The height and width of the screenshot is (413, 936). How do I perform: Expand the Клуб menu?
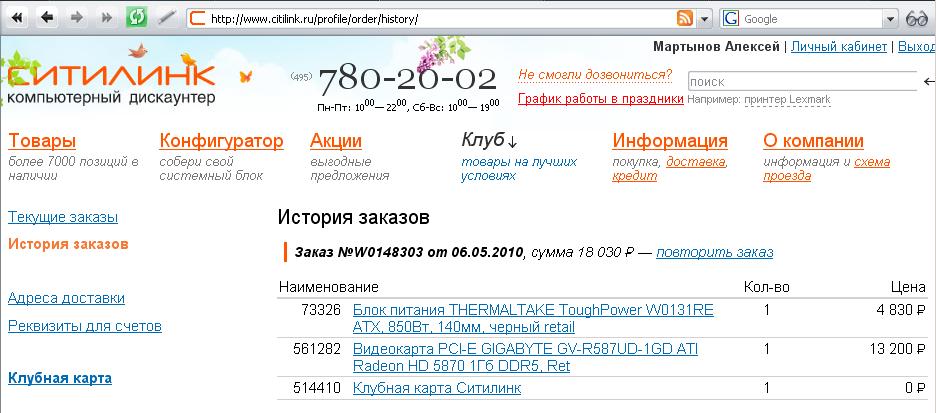tap(489, 141)
